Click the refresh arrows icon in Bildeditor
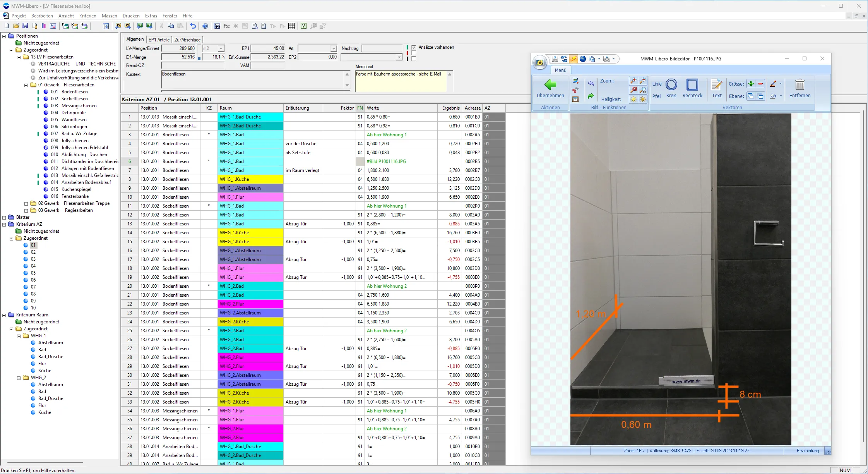Screen dimensions: 868x474 click(564, 59)
